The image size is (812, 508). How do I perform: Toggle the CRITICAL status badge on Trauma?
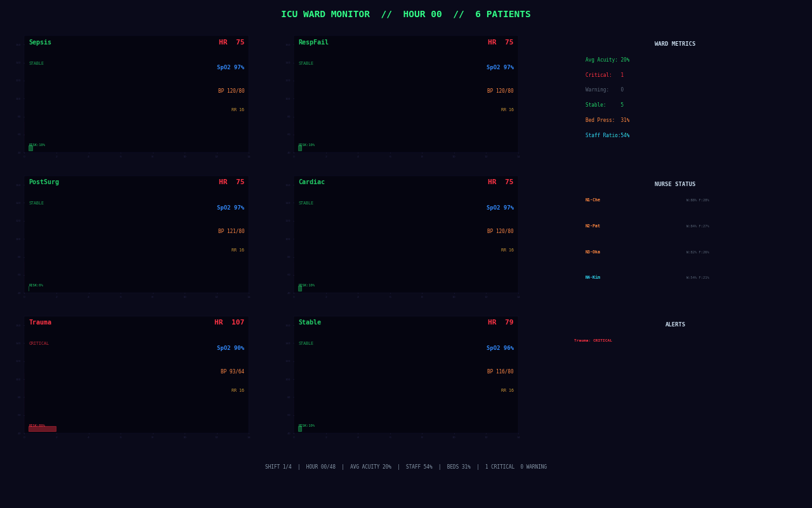coord(39,343)
